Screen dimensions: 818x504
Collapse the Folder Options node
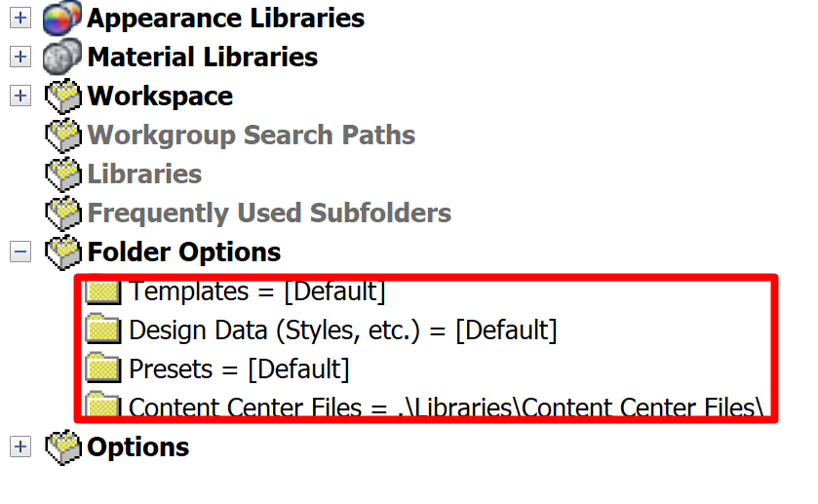[20, 252]
